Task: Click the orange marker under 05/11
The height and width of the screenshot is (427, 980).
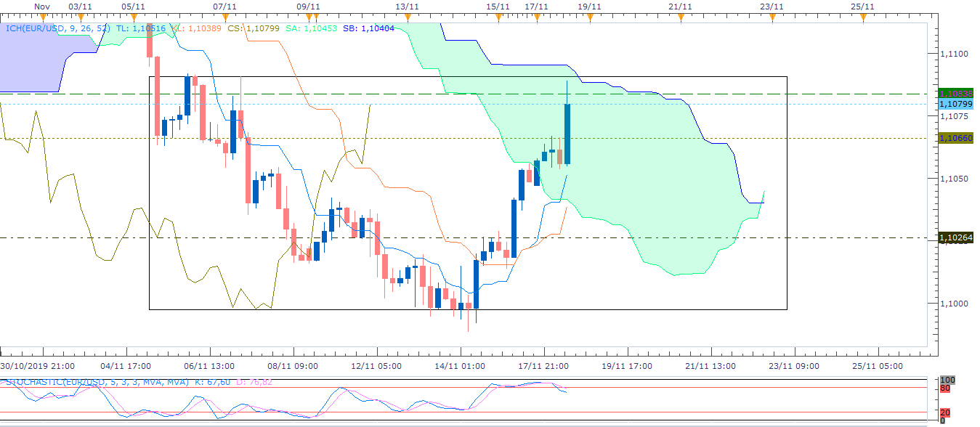Action: pyautogui.click(x=134, y=18)
